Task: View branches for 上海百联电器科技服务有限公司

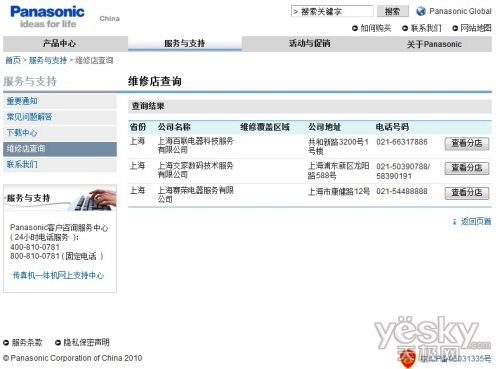Action: [x=467, y=144]
